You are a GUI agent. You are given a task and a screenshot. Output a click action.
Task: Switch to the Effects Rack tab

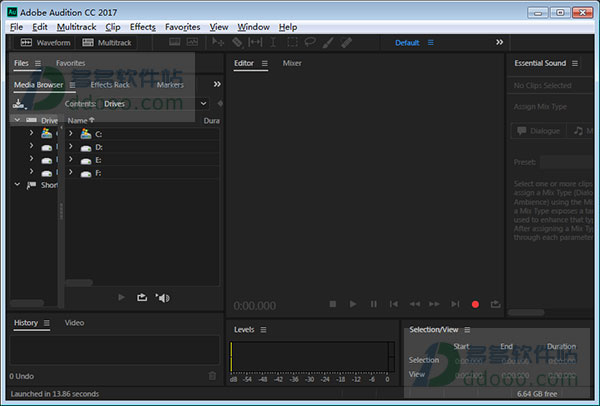(110, 85)
